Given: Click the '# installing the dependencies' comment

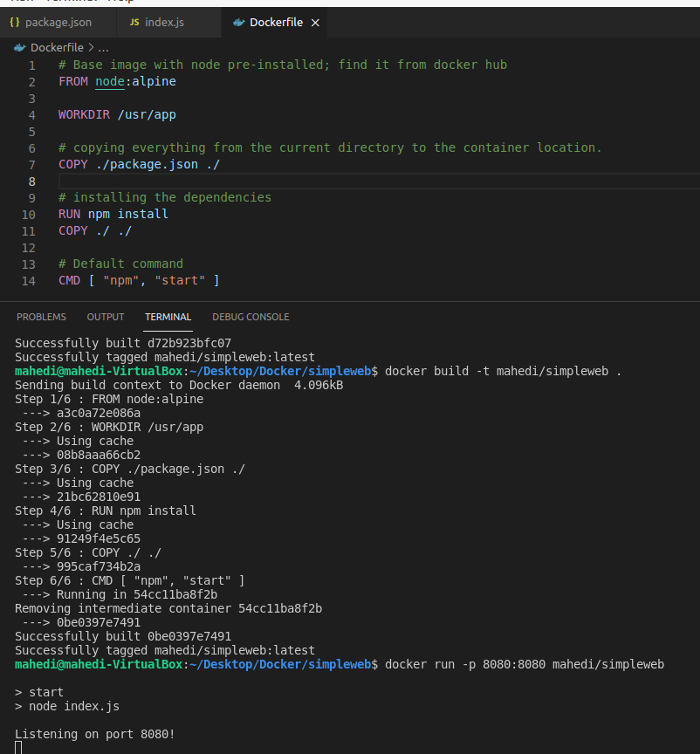Looking at the screenshot, I should (165, 197).
